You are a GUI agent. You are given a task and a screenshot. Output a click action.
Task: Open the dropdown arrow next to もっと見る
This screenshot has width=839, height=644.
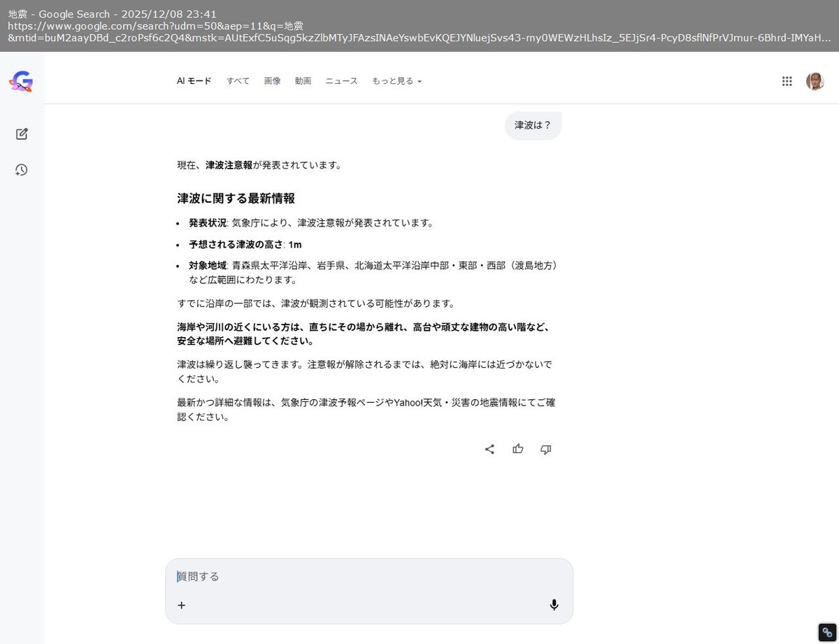click(420, 81)
